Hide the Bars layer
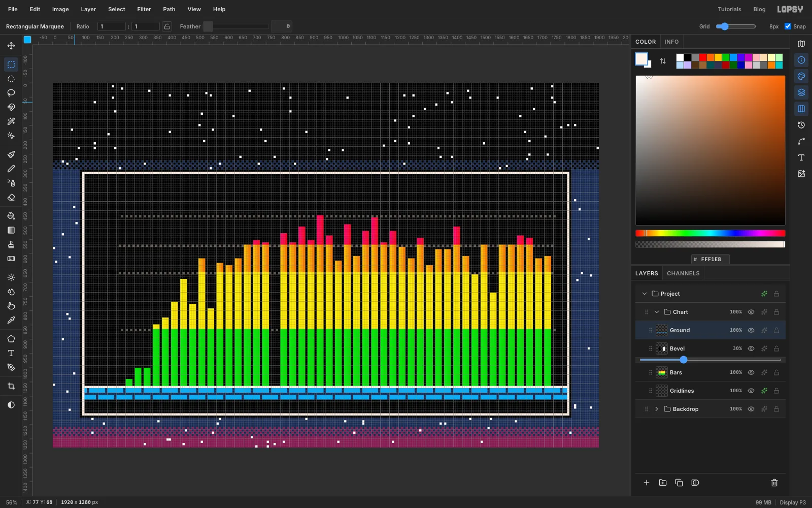 tap(751, 372)
